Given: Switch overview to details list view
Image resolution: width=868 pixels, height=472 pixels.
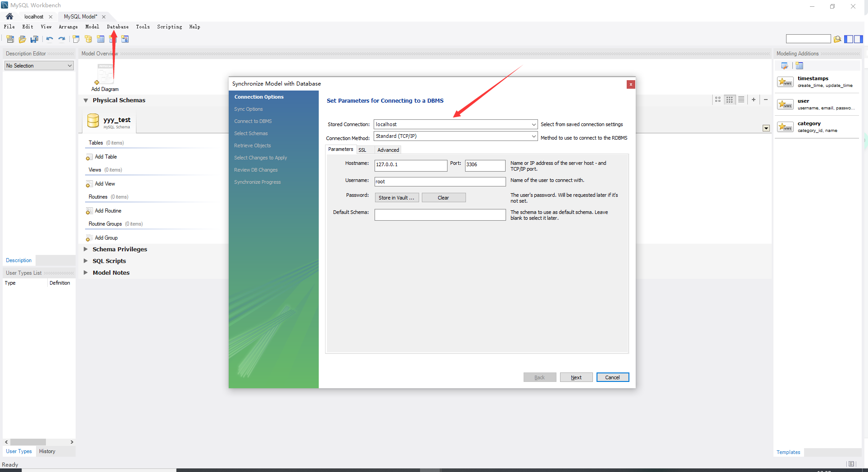Looking at the screenshot, I should pyautogui.click(x=741, y=100).
